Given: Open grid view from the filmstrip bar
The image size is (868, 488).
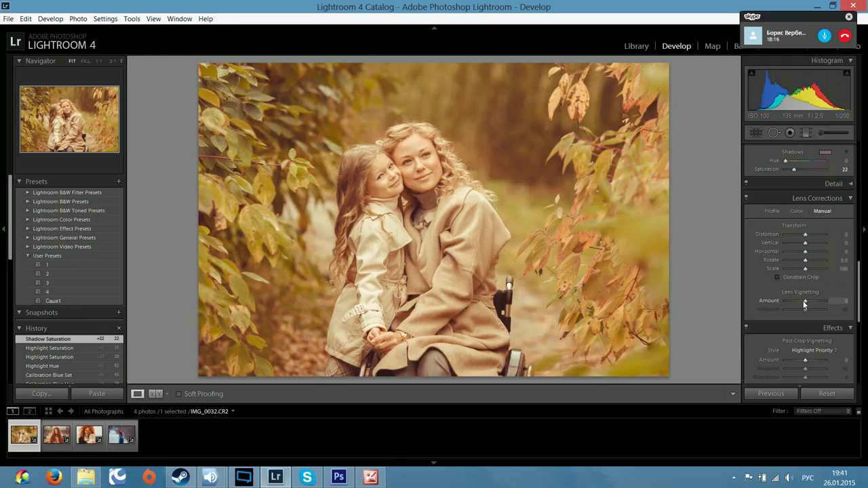Looking at the screenshot, I should click(x=48, y=411).
